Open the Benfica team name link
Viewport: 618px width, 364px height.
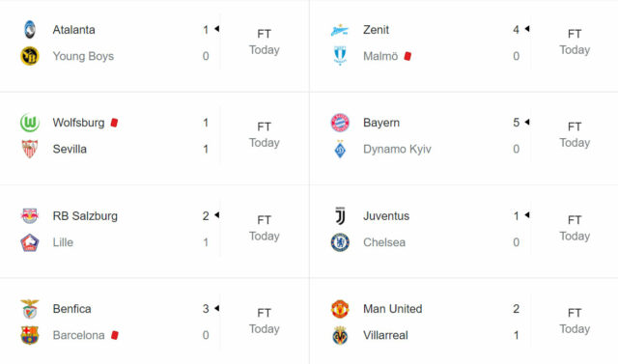pos(71,309)
